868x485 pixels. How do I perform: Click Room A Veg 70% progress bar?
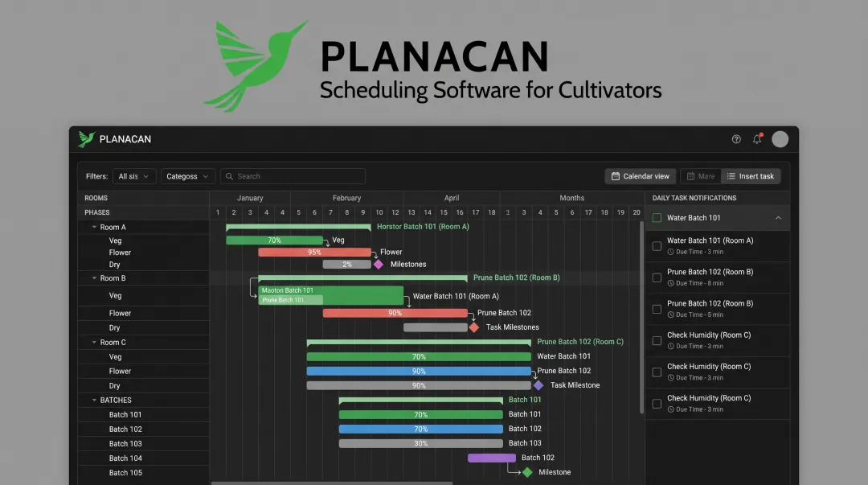pyautogui.click(x=275, y=240)
